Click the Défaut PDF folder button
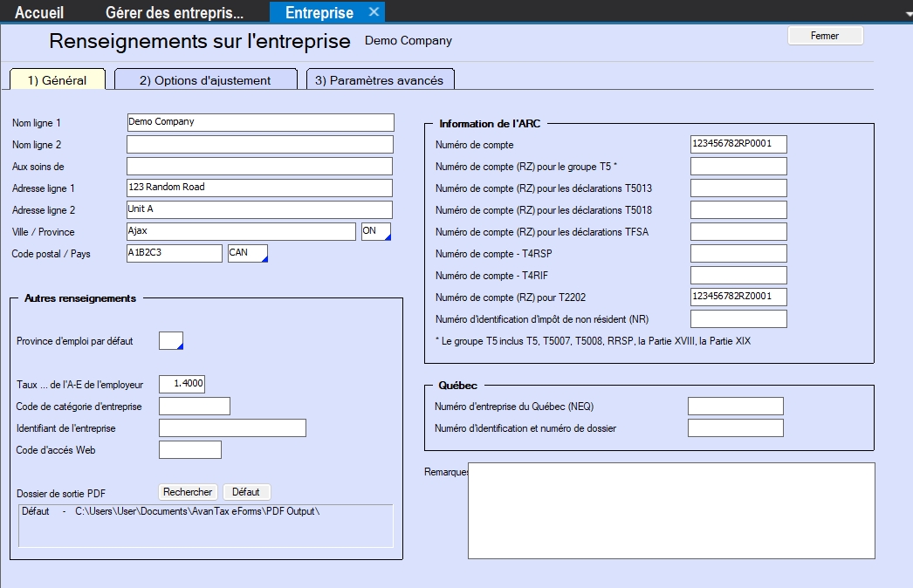913x588 pixels. tap(246, 492)
